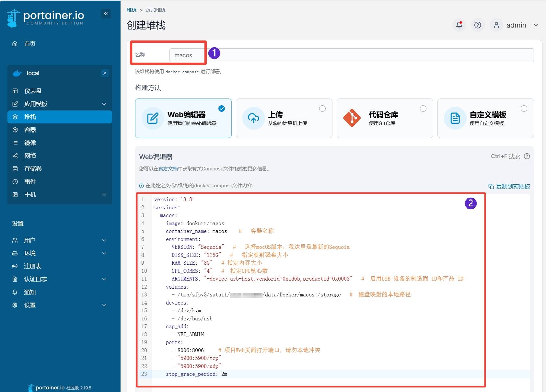
Task: Open 仪表盘 menu item
Action: (60, 91)
